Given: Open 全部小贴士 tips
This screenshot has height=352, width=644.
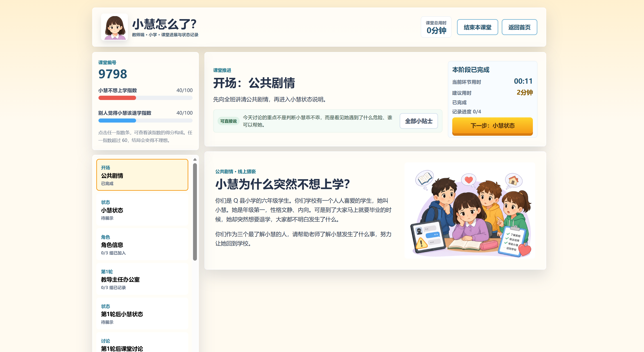Looking at the screenshot, I should 419,121.
